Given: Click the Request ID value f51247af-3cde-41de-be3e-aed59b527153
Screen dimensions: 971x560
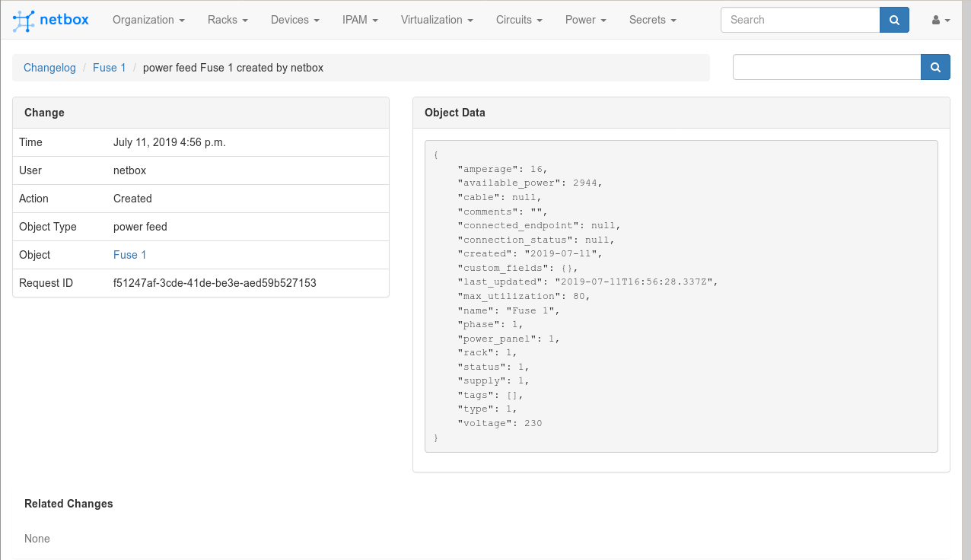Looking at the screenshot, I should (x=215, y=283).
